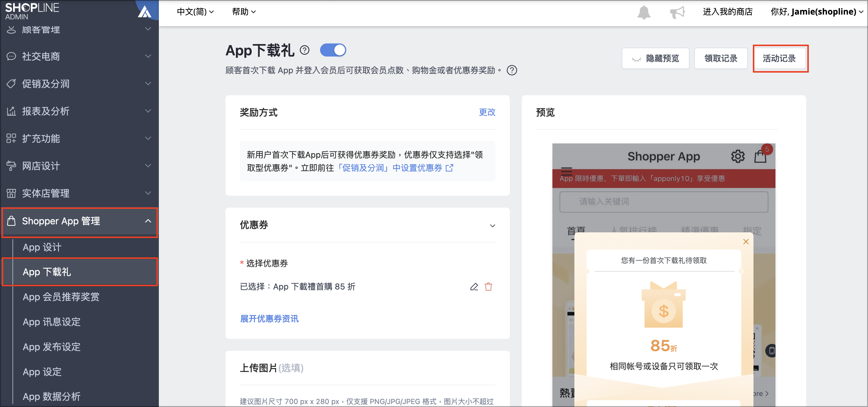Toggle the App下载礼 enable switch
868x407 pixels.
pos(333,50)
